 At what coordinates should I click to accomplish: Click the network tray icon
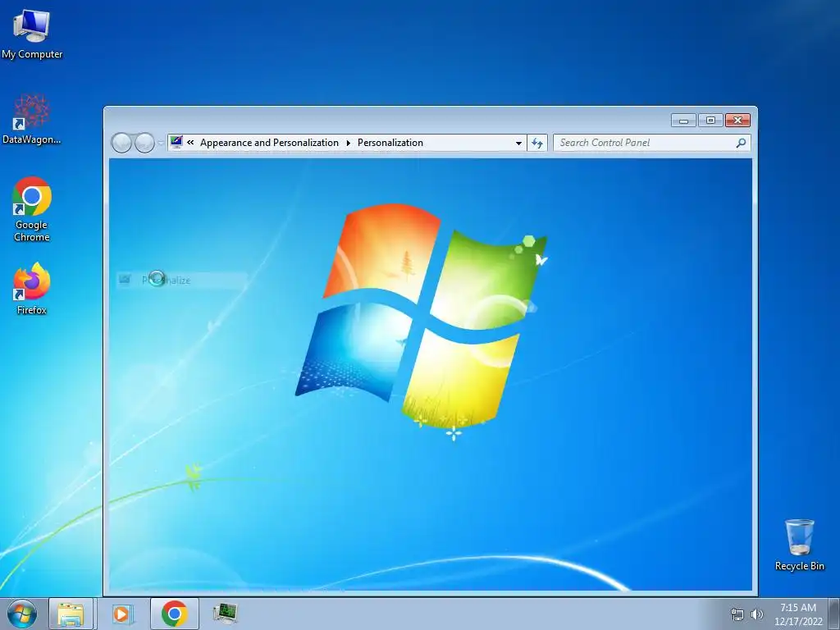[x=737, y=614]
